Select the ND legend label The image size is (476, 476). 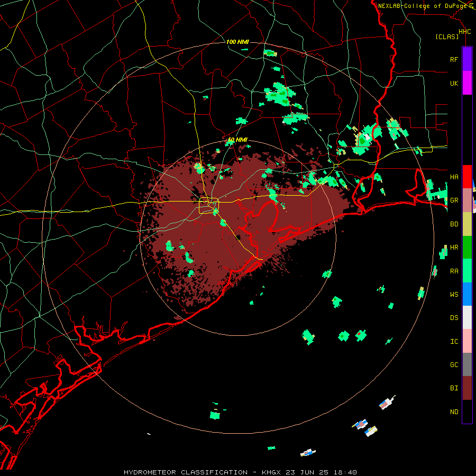tap(454, 412)
